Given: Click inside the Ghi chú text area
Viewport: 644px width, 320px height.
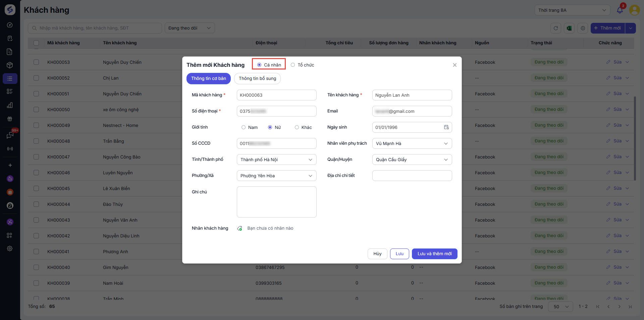Looking at the screenshot, I should pos(276,202).
